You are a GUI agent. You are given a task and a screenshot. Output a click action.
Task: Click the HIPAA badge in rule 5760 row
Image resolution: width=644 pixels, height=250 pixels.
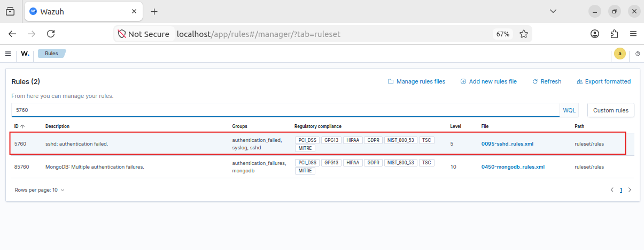353,140
